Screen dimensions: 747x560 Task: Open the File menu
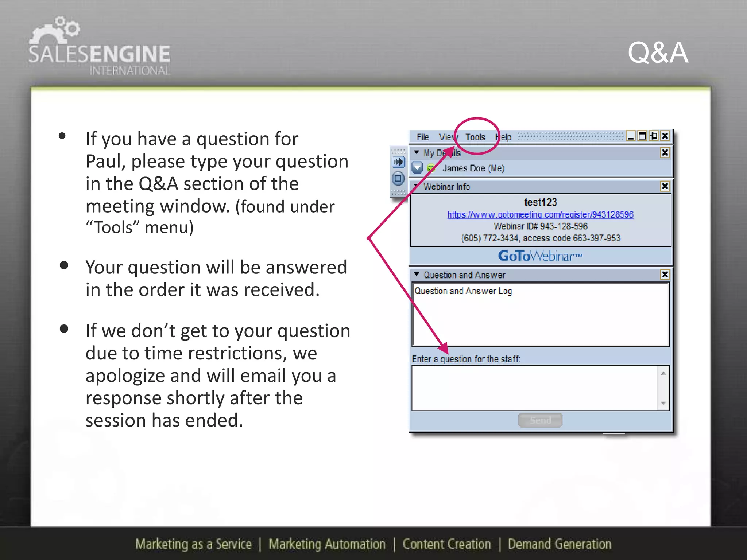coord(423,137)
